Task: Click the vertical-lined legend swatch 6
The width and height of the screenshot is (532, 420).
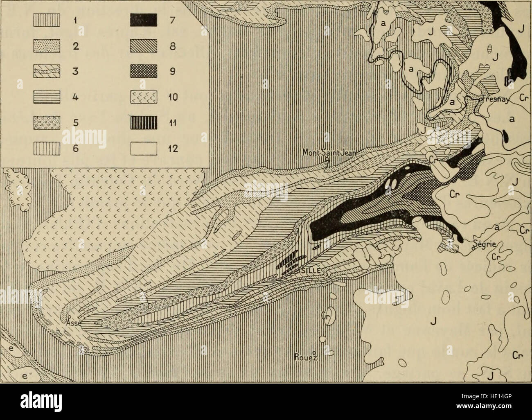Action: click(x=47, y=148)
